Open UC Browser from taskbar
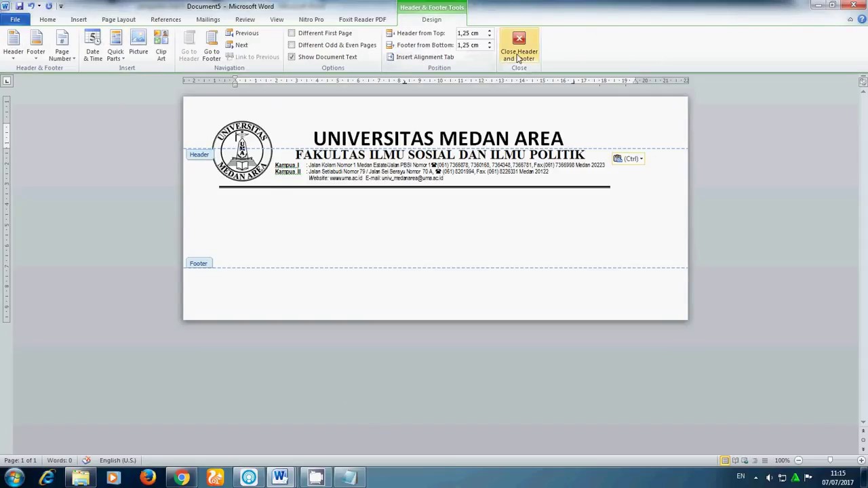 [215, 478]
